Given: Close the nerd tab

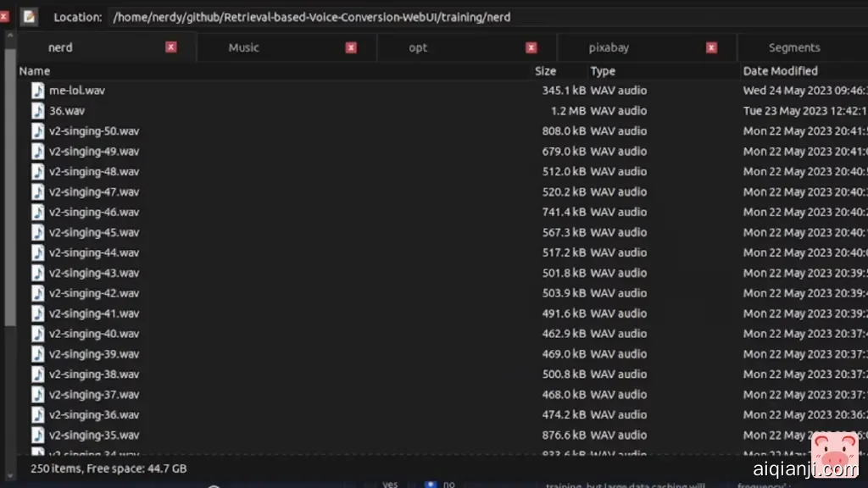Looking at the screenshot, I should (171, 47).
